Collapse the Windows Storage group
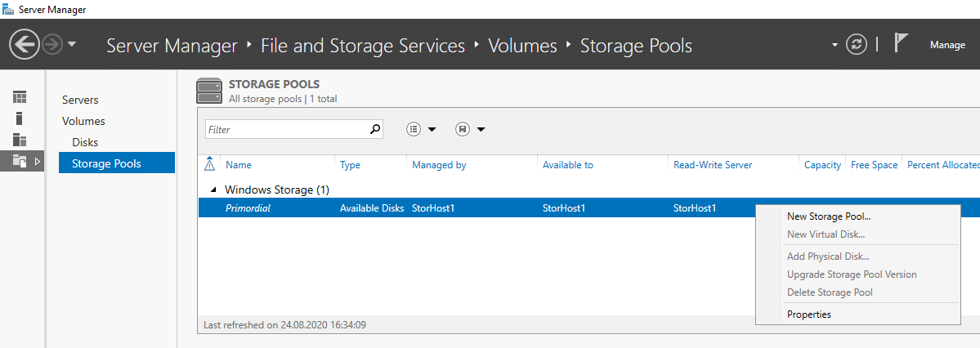Viewport: 980px width, 348px height. pos(214,190)
